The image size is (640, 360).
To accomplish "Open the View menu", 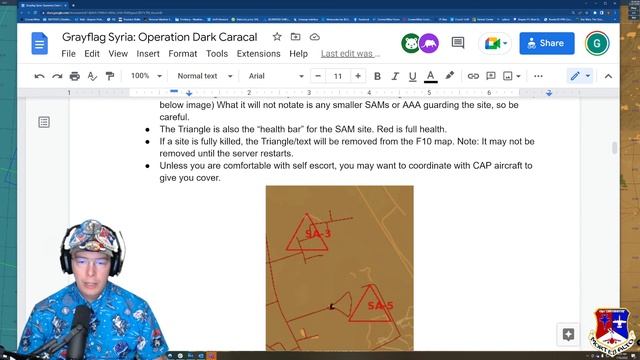I will pos(118,54).
